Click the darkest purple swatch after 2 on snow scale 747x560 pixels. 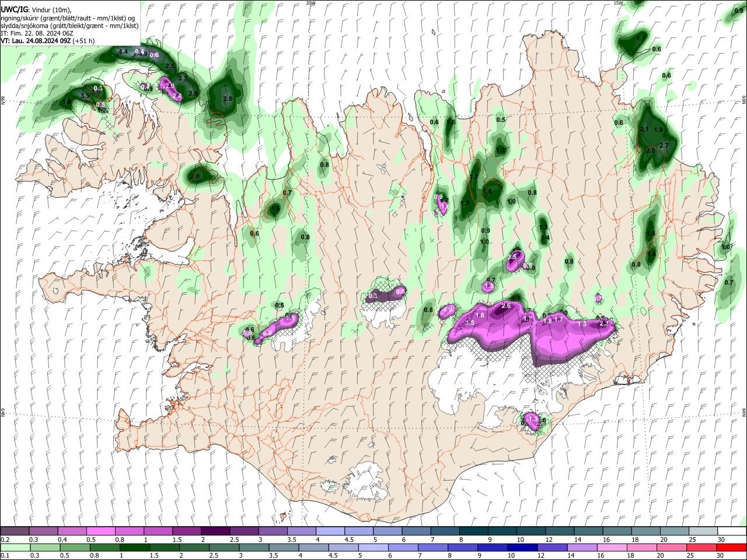215,531
